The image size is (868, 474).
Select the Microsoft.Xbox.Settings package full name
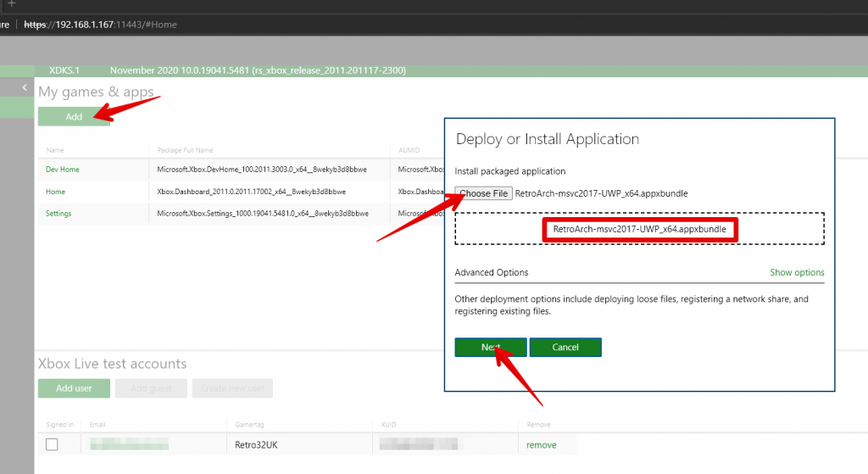(263, 213)
